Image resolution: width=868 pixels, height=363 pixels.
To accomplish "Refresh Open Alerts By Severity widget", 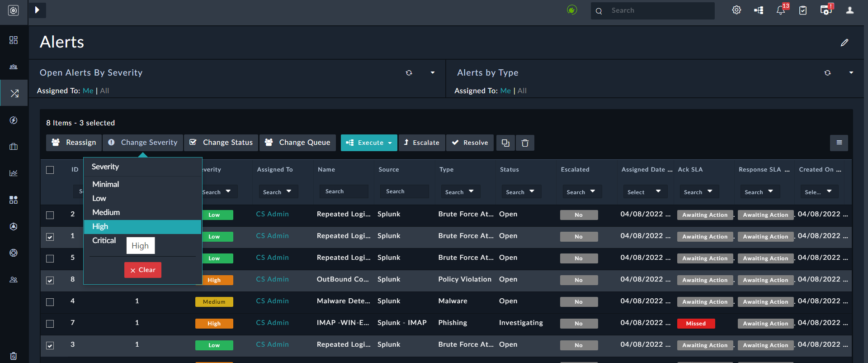I will (409, 73).
